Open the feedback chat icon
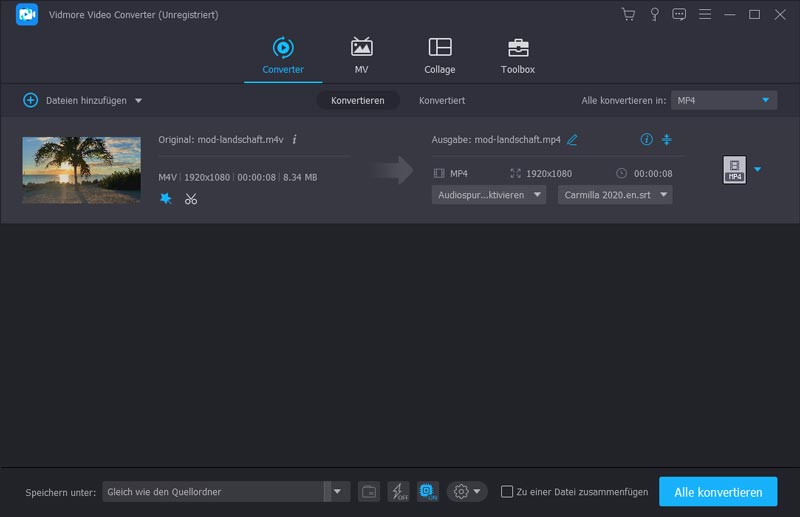Viewport: 800px width, 517px height. point(679,15)
